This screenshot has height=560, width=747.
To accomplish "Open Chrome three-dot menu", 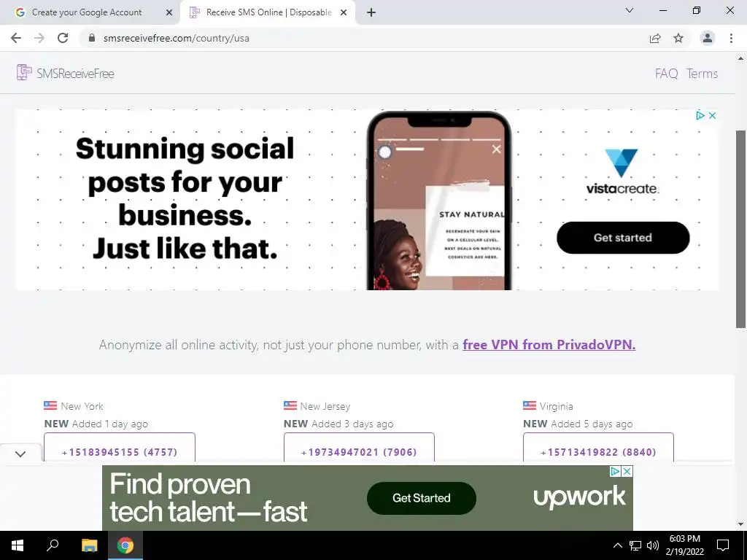I will pos(731,38).
